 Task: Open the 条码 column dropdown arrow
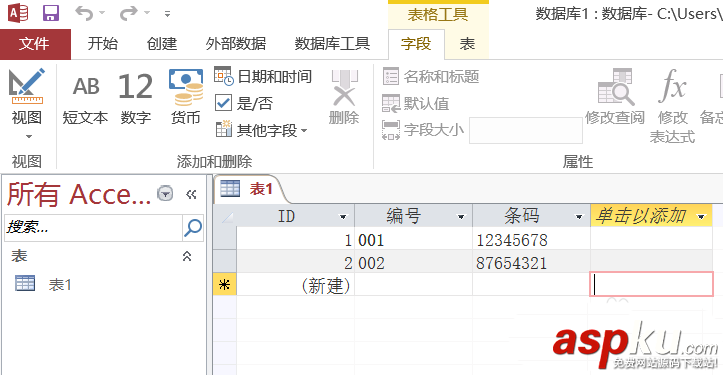pyautogui.click(x=579, y=217)
